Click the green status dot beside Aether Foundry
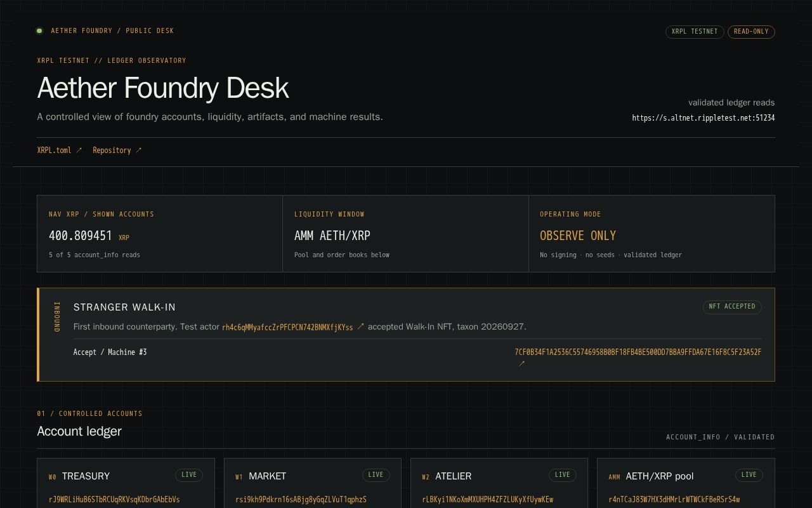Image resolution: width=812 pixels, height=508 pixels. point(39,30)
